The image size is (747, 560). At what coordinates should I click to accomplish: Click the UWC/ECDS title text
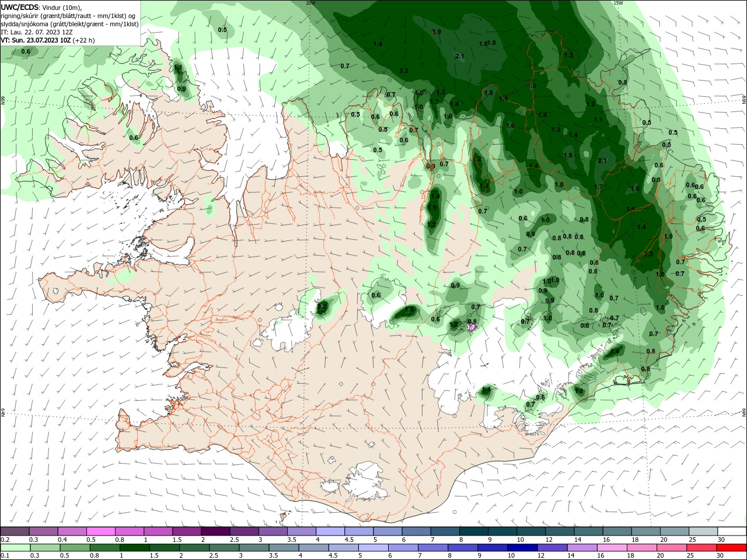[x=20, y=7]
